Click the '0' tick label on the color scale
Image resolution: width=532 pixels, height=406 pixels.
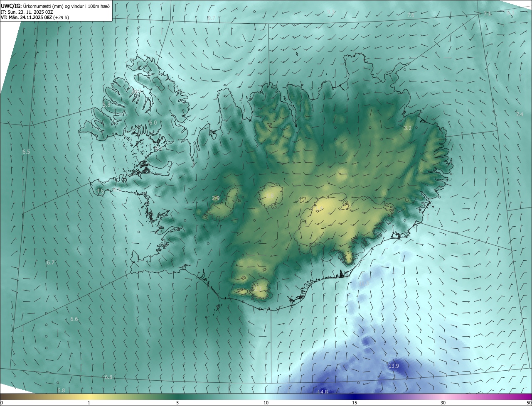[x=2, y=403]
